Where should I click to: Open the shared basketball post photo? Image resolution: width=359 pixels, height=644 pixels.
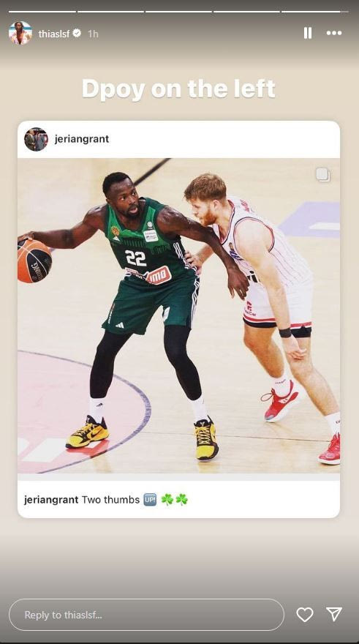[x=178, y=315]
